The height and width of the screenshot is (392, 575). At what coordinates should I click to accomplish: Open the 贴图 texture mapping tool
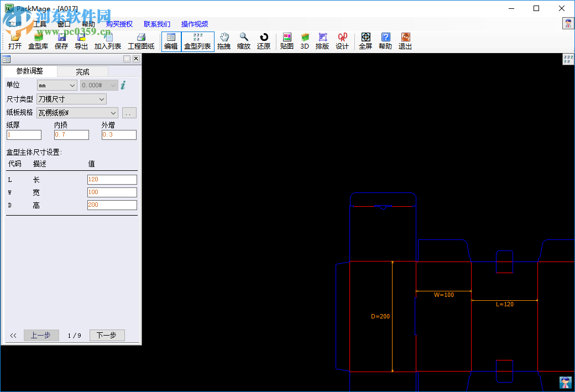tap(286, 41)
